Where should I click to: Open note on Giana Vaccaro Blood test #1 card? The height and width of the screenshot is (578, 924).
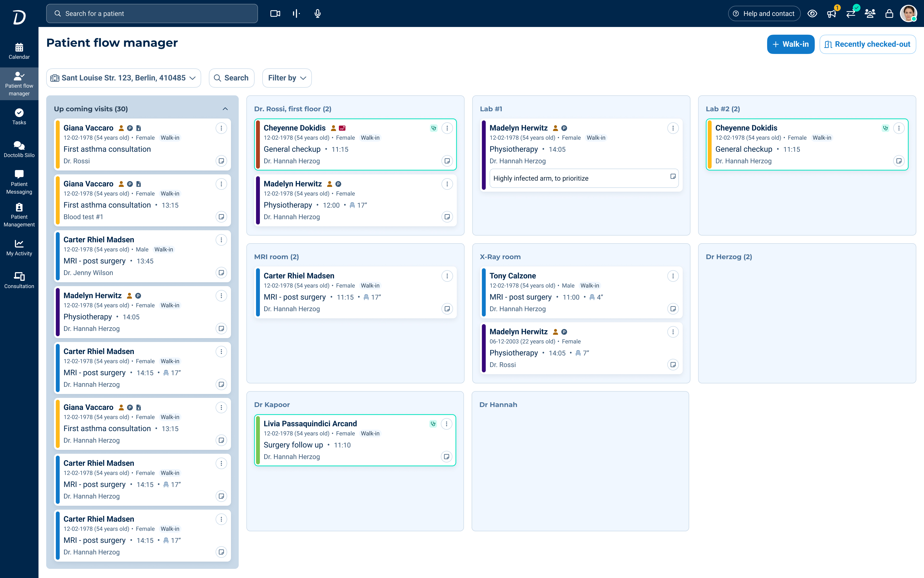click(x=221, y=217)
